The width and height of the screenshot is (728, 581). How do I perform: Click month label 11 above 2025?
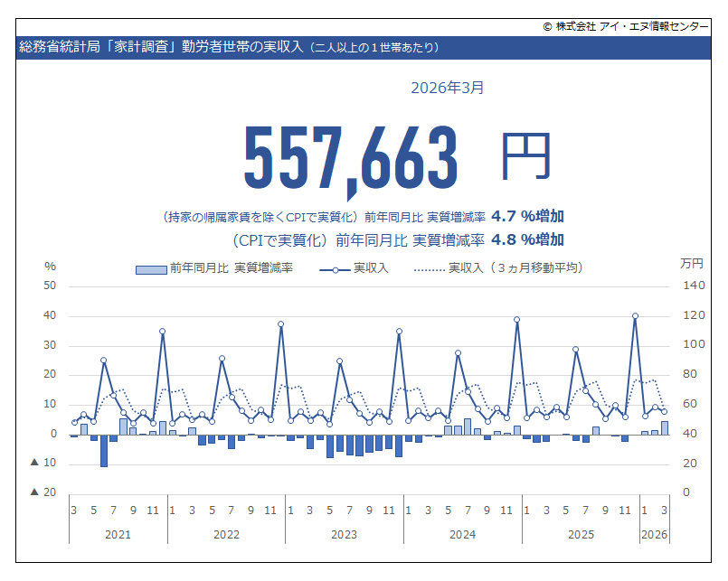coord(625,511)
